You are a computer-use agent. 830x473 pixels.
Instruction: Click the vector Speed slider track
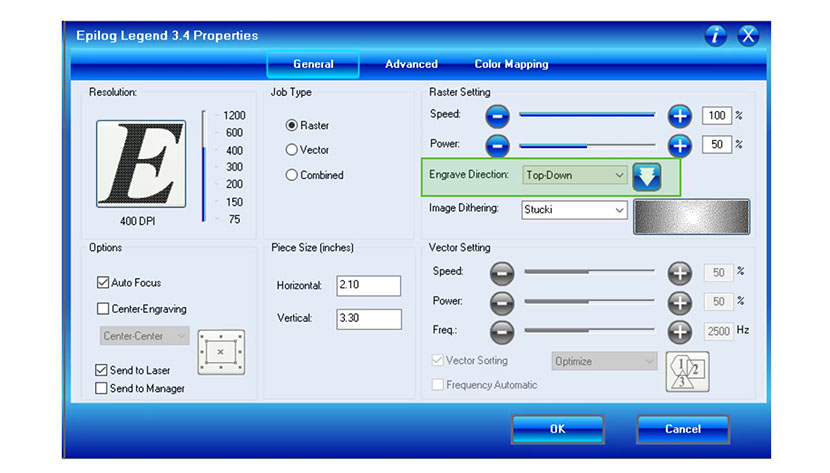(x=589, y=271)
